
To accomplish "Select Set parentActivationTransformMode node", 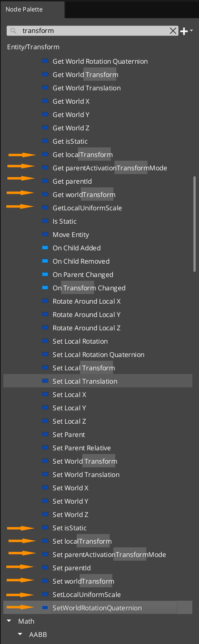I will pyautogui.click(x=109, y=554).
